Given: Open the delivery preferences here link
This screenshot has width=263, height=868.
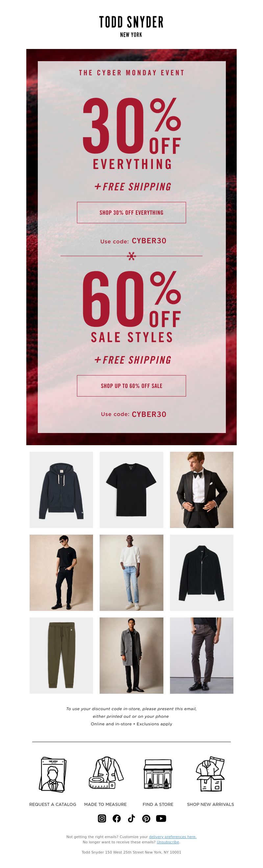Looking at the screenshot, I should pos(173,837).
